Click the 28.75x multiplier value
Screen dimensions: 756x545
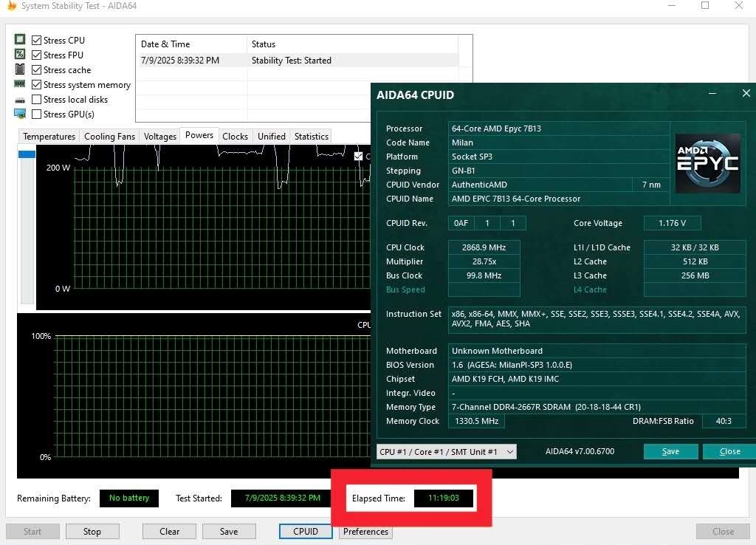[x=484, y=261]
